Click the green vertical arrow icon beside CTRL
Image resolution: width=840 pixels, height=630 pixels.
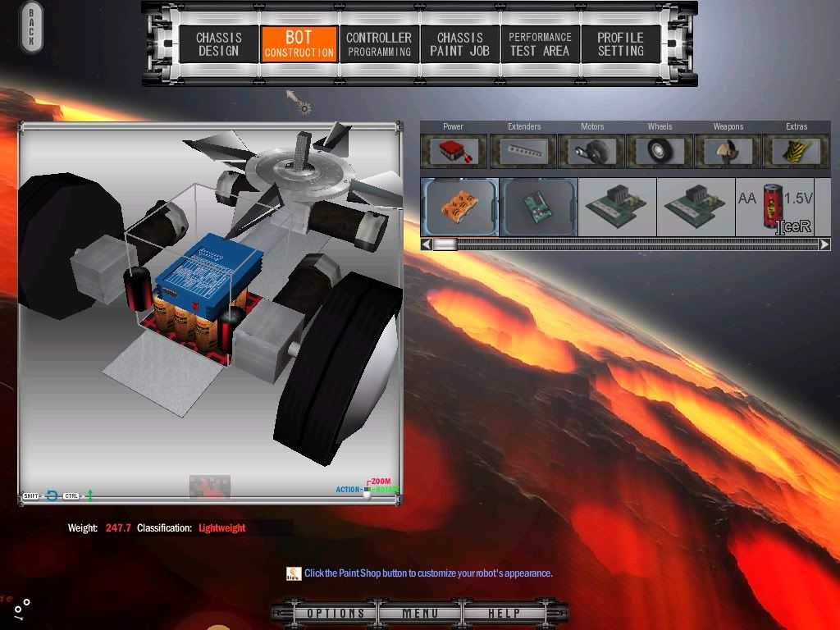(90, 495)
